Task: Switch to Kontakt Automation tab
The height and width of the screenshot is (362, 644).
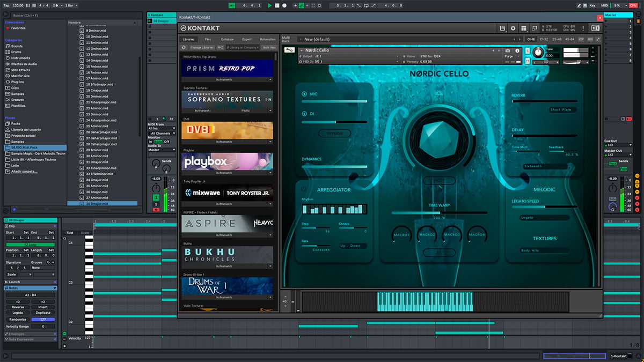Action: [267, 39]
